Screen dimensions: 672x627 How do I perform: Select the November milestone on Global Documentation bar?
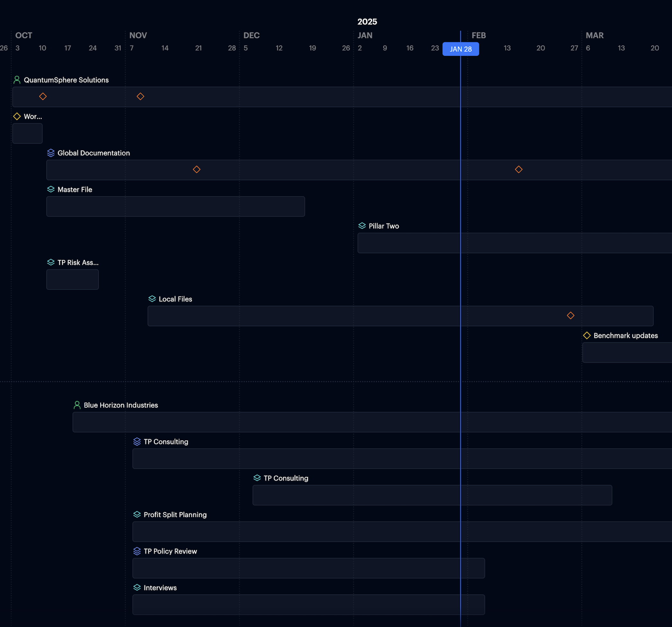coord(196,169)
